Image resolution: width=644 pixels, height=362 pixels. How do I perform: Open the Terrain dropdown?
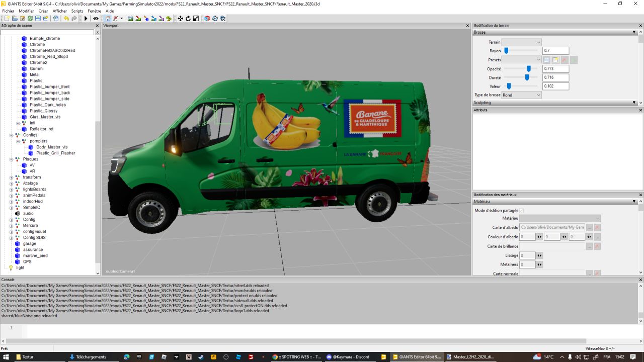pyautogui.click(x=521, y=42)
